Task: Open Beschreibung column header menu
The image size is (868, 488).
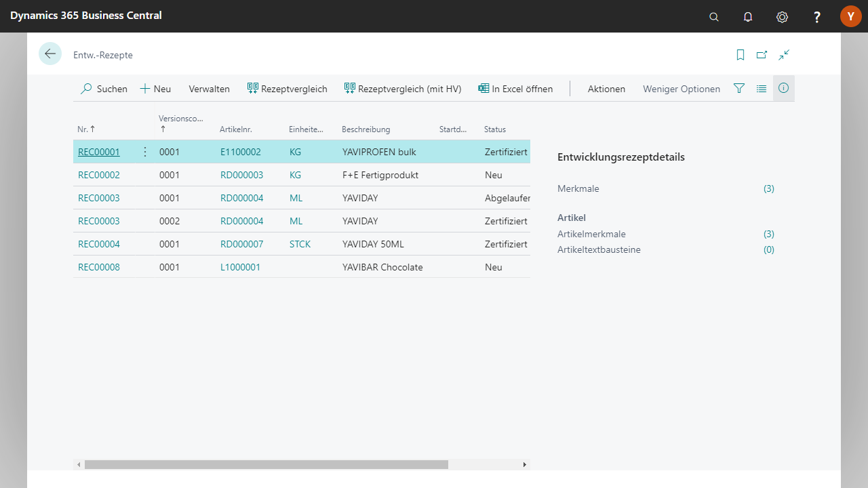Action: (366, 129)
